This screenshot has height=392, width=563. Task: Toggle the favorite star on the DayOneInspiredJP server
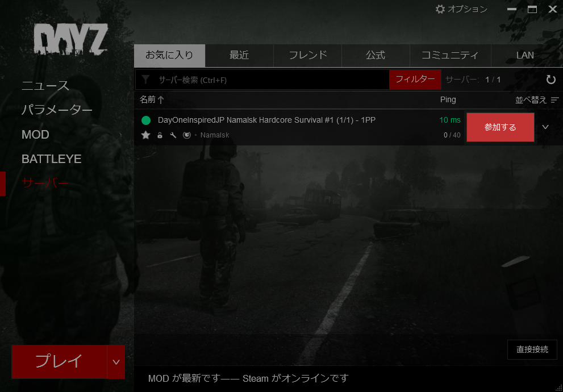(x=146, y=135)
